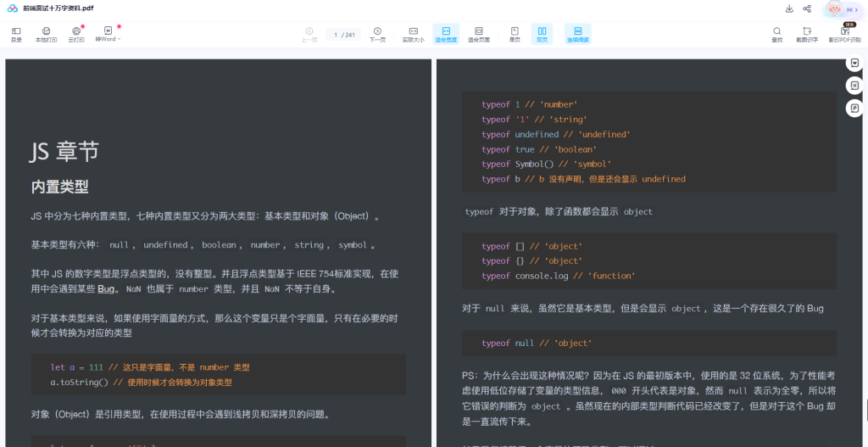Toggle 连续阅读 continuous reading mode
Screen dimensions: 868x447
[x=577, y=34]
